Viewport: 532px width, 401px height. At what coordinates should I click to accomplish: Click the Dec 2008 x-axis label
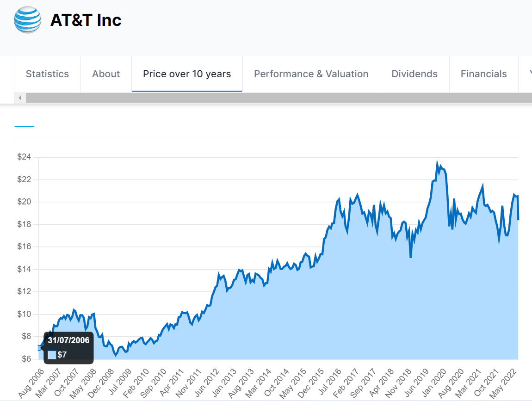click(x=101, y=383)
